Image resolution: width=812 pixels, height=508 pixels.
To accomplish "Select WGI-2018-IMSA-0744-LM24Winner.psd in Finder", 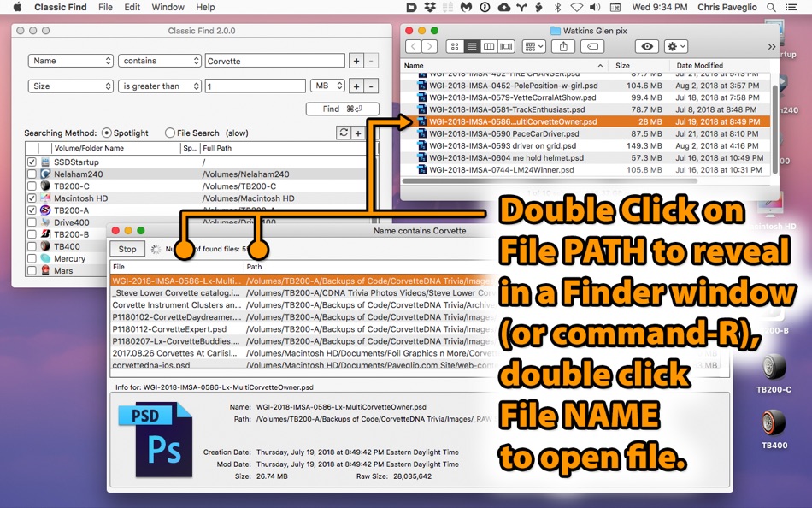I will [585, 170].
